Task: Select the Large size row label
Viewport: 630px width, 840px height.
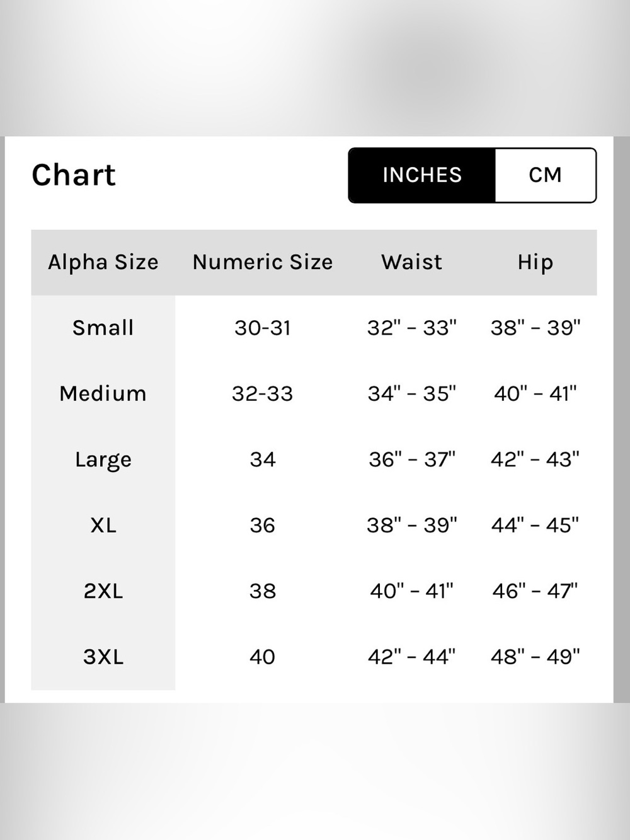Action: pos(103,460)
